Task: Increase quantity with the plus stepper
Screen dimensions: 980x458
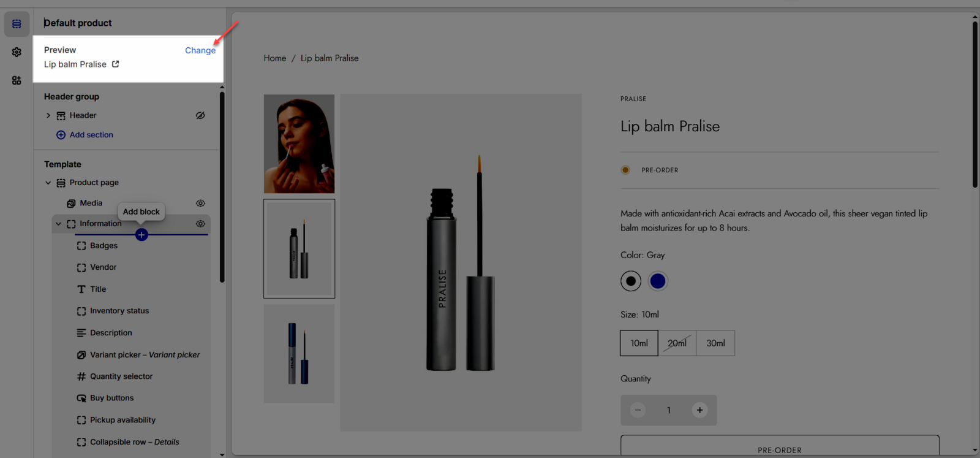Action: 699,410
